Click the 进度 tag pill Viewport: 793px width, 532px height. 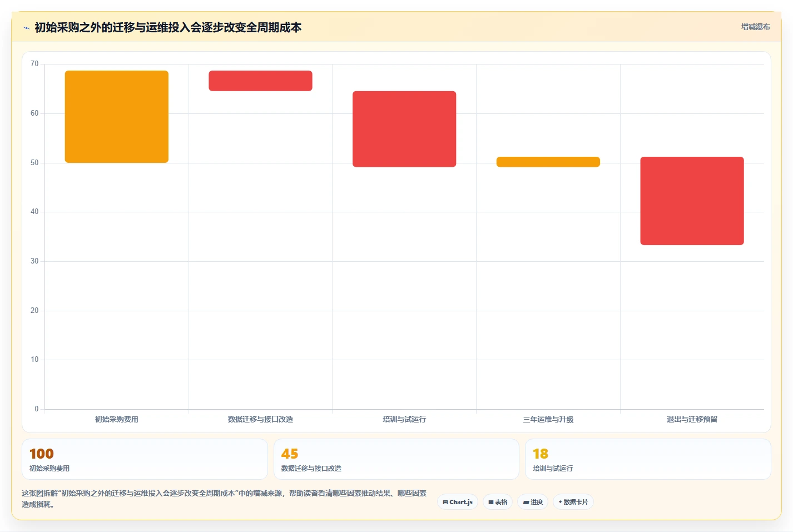pos(533,502)
